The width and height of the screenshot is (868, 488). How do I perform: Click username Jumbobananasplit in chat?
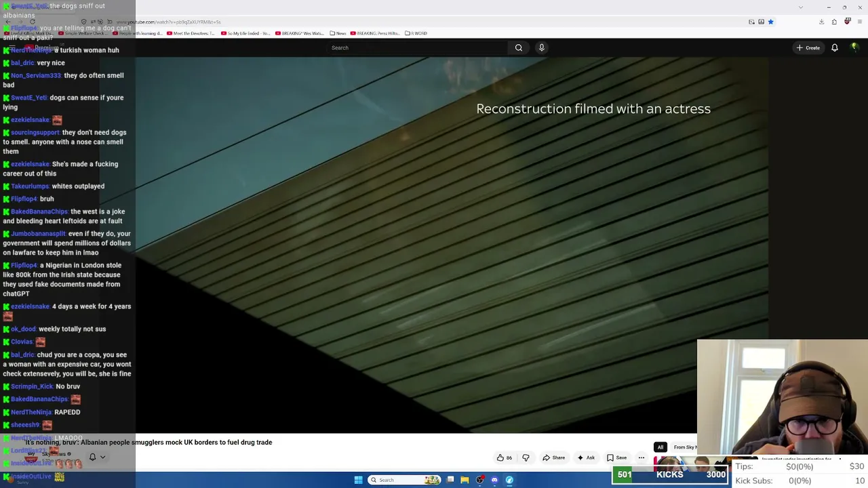[x=38, y=234]
